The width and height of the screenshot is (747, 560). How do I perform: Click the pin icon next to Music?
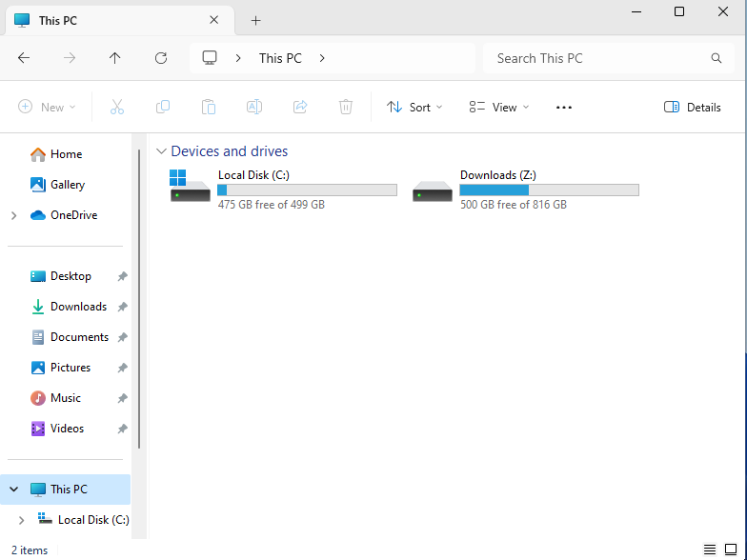(x=122, y=398)
